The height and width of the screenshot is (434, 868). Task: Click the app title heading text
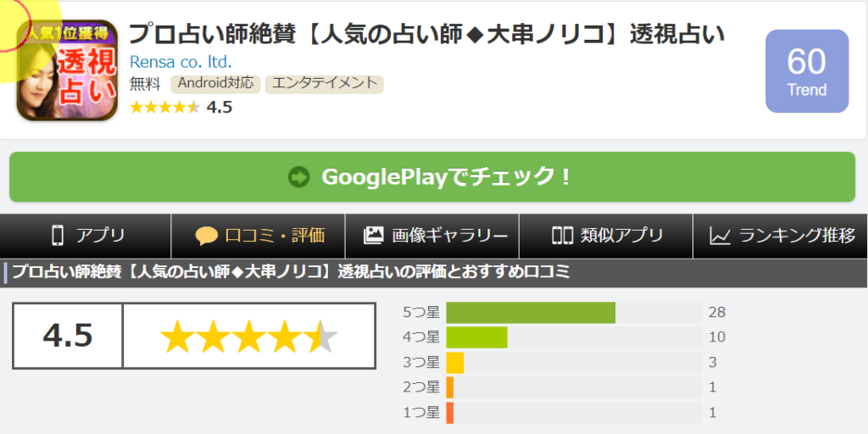pyautogui.click(x=427, y=34)
